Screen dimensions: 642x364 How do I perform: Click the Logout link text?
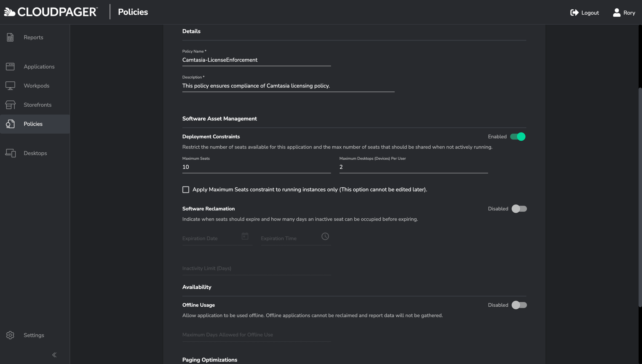[x=590, y=13]
